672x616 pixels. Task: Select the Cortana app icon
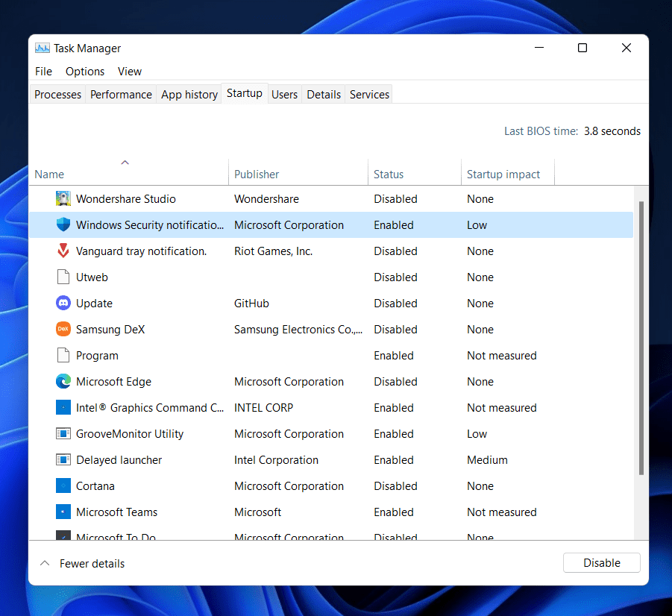pyautogui.click(x=63, y=486)
